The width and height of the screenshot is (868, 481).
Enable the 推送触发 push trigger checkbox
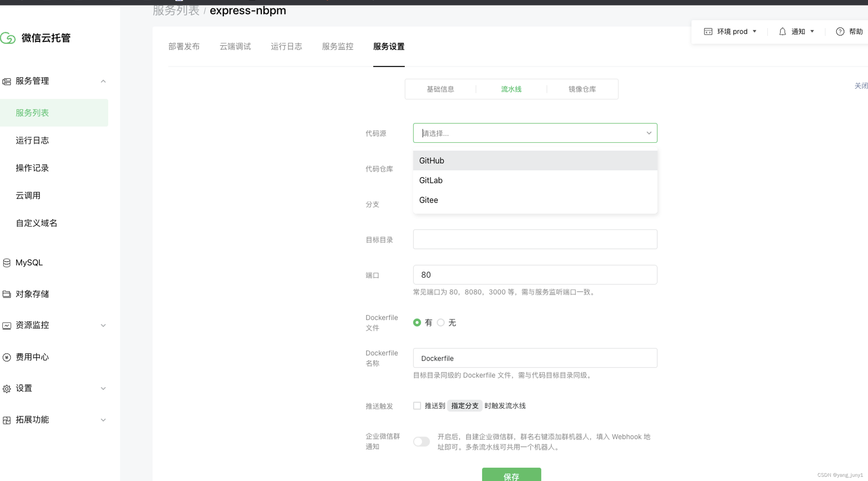pos(417,406)
